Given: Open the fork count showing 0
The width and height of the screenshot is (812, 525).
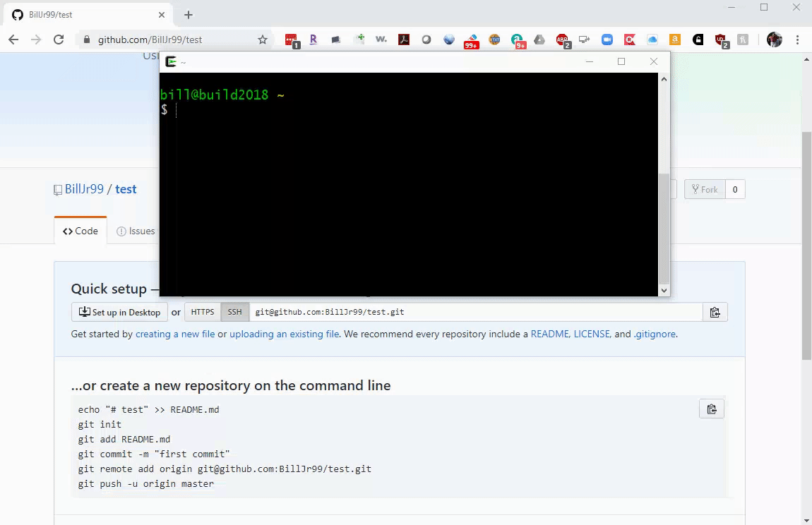Looking at the screenshot, I should pos(735,190).
